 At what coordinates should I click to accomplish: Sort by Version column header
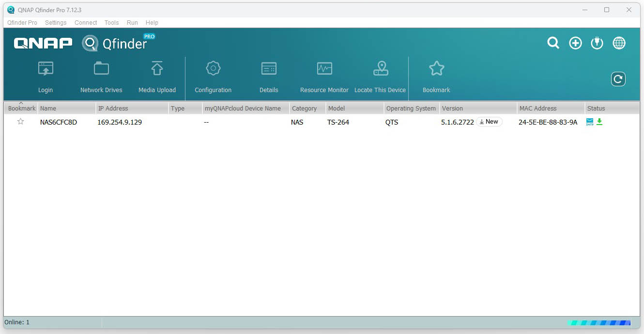[x=478, y=108]
